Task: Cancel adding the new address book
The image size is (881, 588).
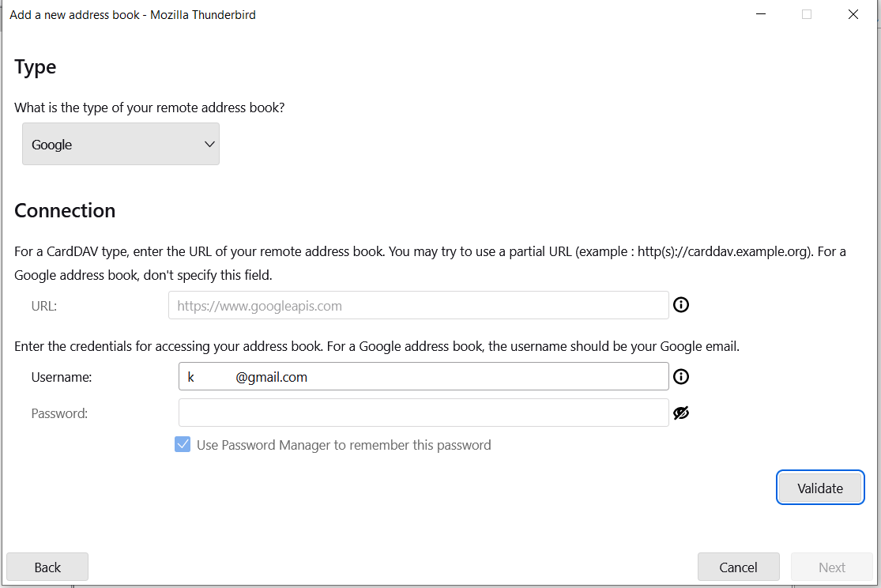Action: tap(738, 567)
